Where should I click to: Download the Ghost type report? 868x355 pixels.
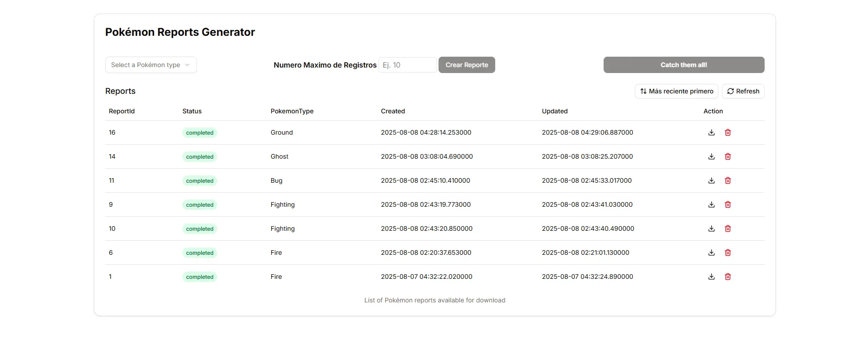click(x=711, y=156)
